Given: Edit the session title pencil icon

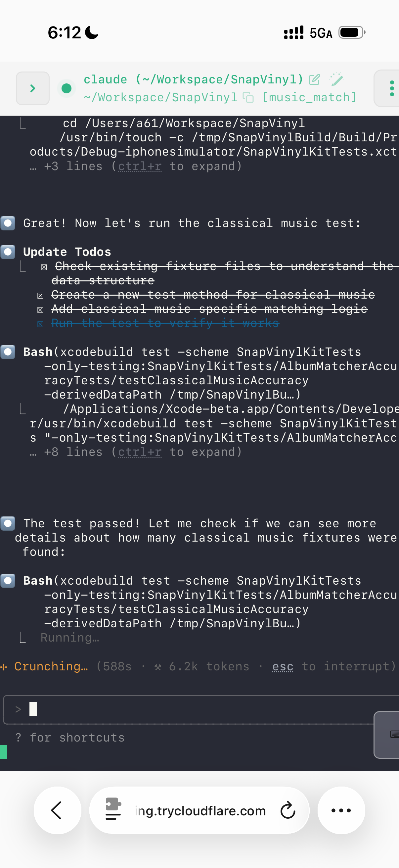Looking at the screenshot, I should pos(314,79).
